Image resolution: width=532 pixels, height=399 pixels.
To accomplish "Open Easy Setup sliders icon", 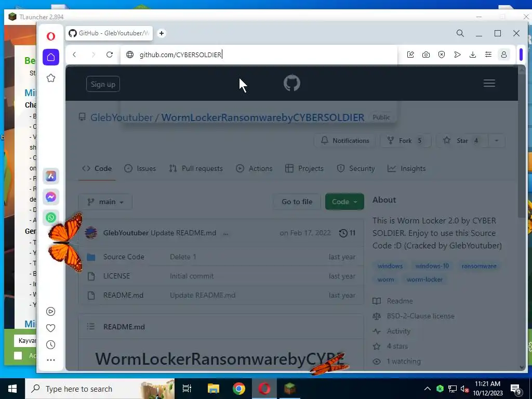I will click(488, 55).
